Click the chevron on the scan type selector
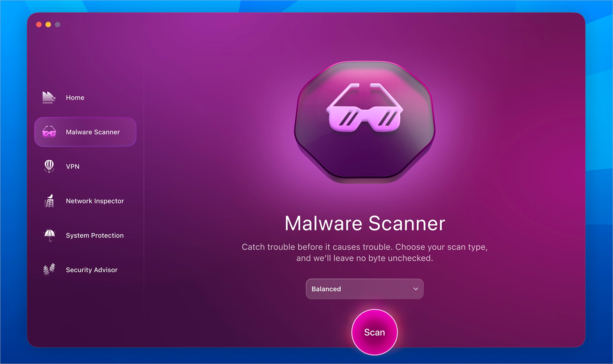The height and width of the screenshot is (364, 613). (x=415, y=289)
